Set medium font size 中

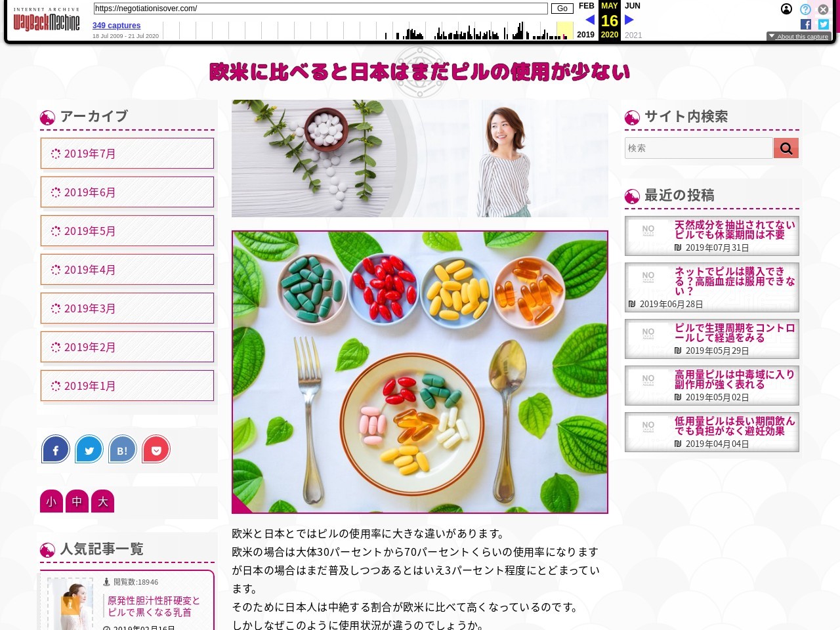[77, 501]
